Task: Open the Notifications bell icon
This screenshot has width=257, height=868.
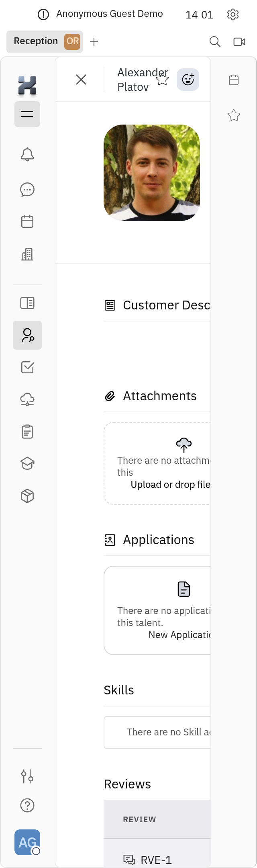Action: point(27,154)
